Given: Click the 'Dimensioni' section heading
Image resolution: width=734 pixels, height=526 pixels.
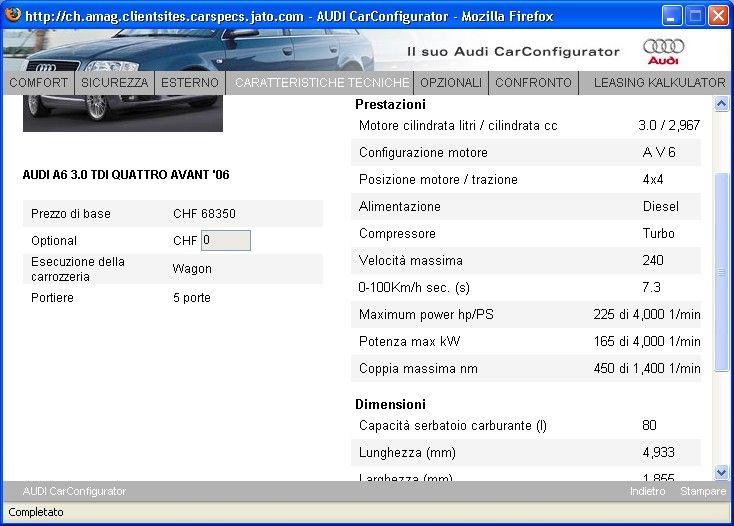Looking at the screenshot, I should [390, 404].
